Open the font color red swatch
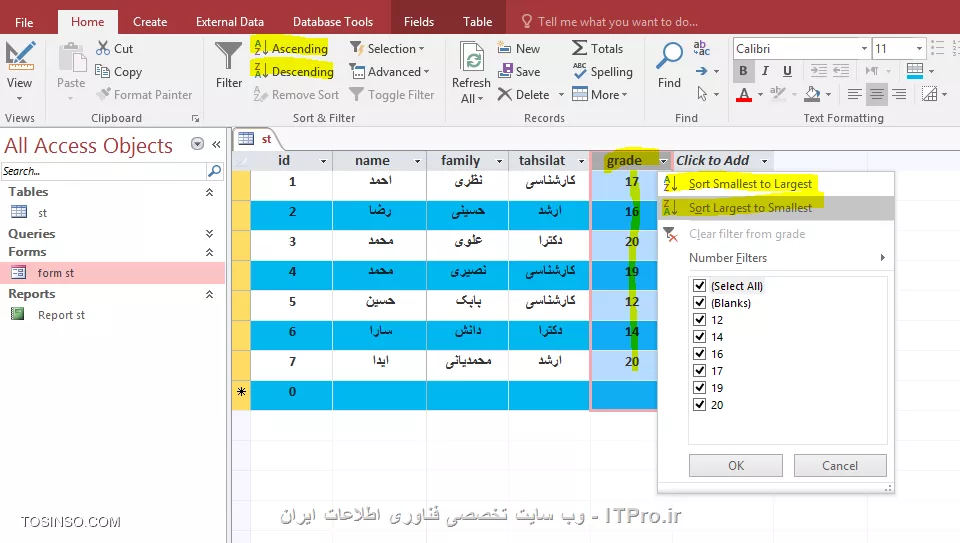Screen dimensions: 960x543 tap(744, 94)
